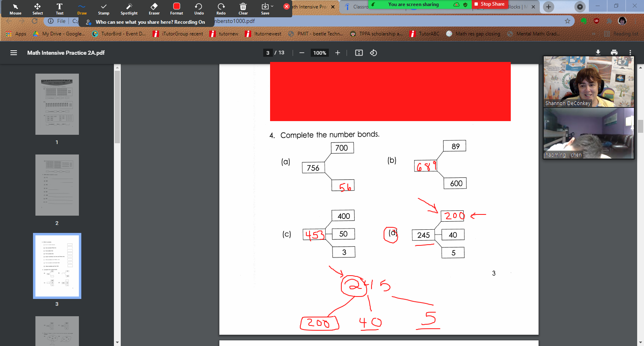644x346 pixels.
Task: Zoom out the PDF with minus
Action: click(x=301, y=53)
